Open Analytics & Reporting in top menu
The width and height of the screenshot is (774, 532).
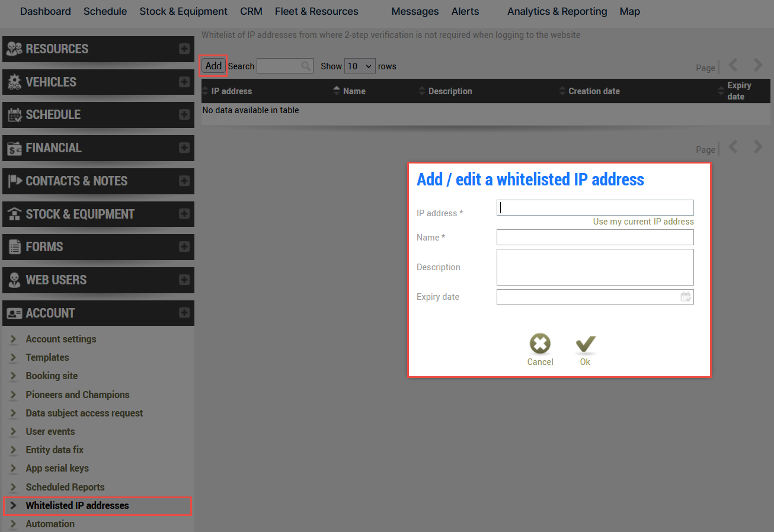(x=557, y=11)
